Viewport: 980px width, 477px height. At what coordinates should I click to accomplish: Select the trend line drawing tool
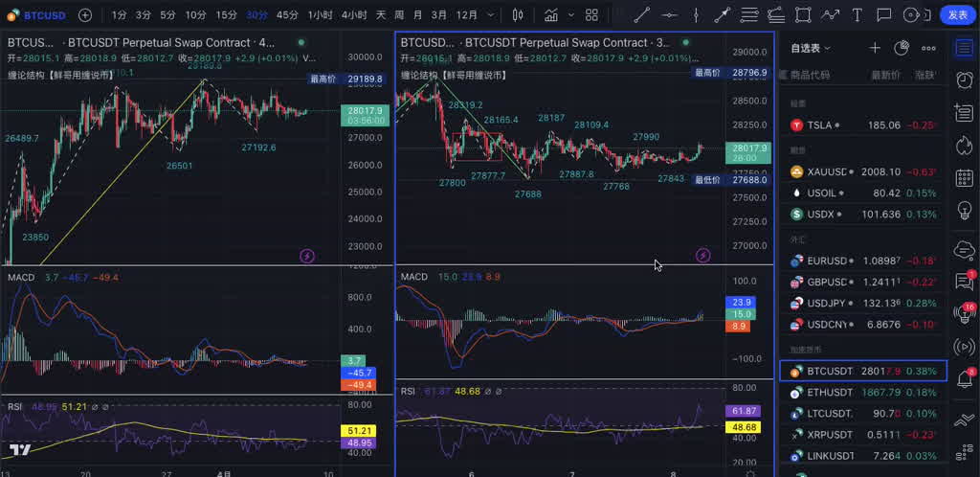pyautogui.click(x=641, y=14)
